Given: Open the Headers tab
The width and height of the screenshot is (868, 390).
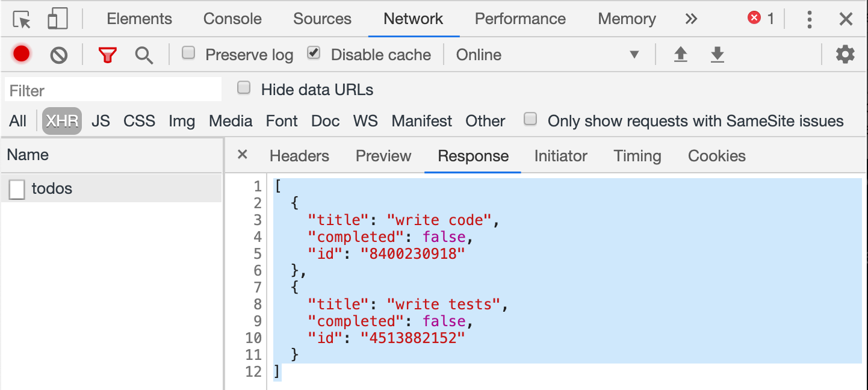Looking at the screenshot, I should coord(299,156).
